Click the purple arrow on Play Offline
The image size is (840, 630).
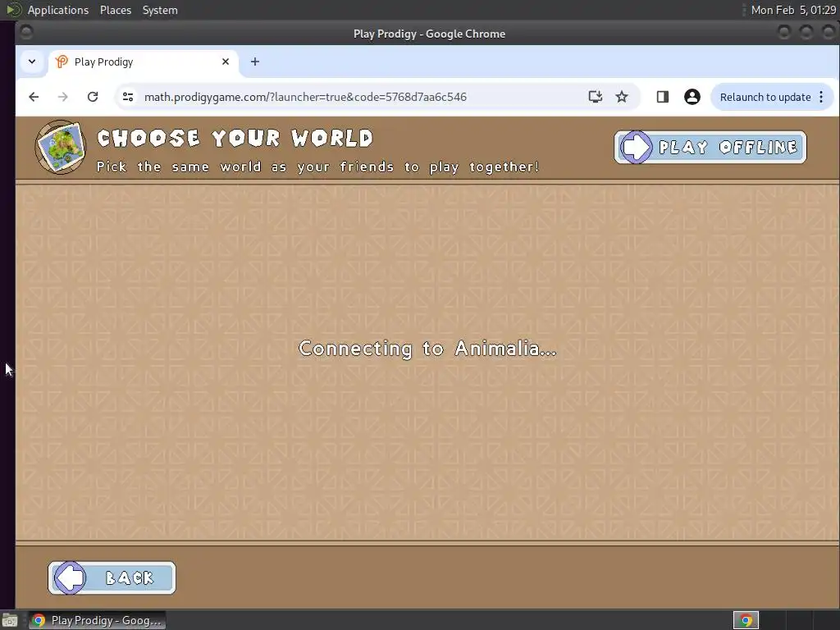[x=636, y=147]
